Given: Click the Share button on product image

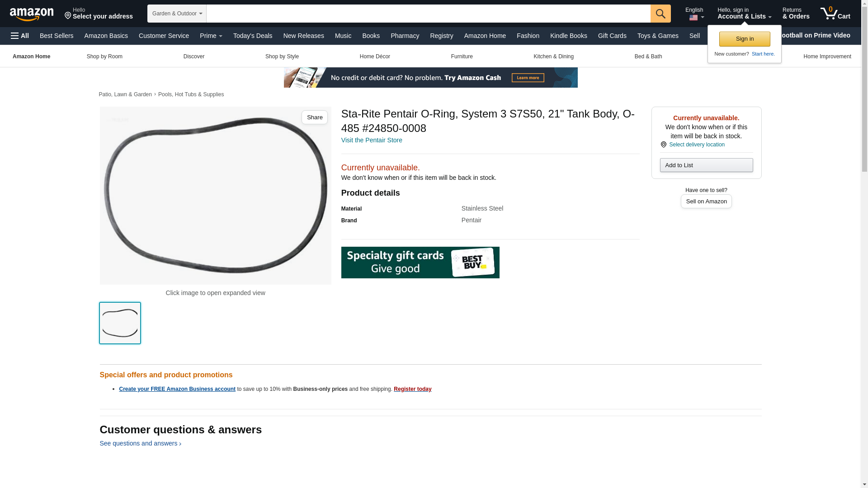Looking at the screenshot, I should (314, 117).
